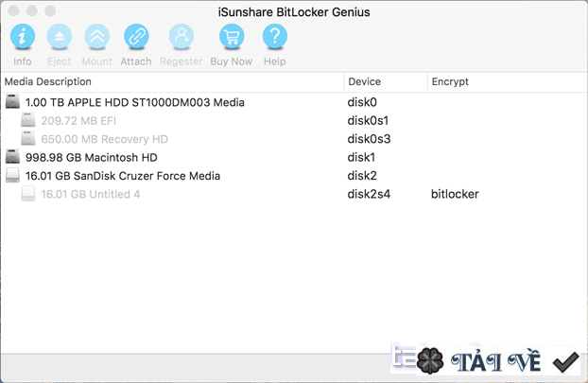Viewport: 588px width, 383px height.
Task: Click the disk2s4 device cell
Action: click(x=369, y=194)
